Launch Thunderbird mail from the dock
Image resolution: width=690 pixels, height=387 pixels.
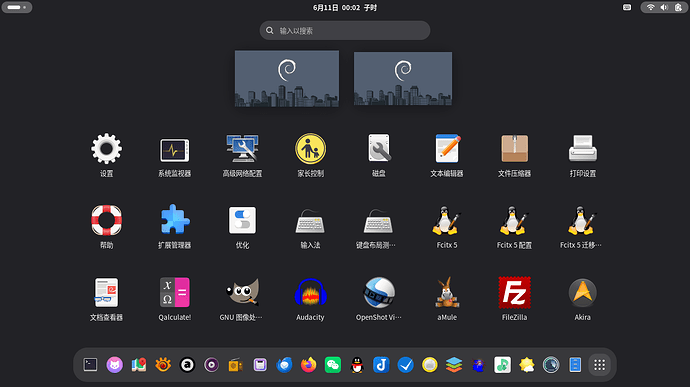click(x=284, y=365)
